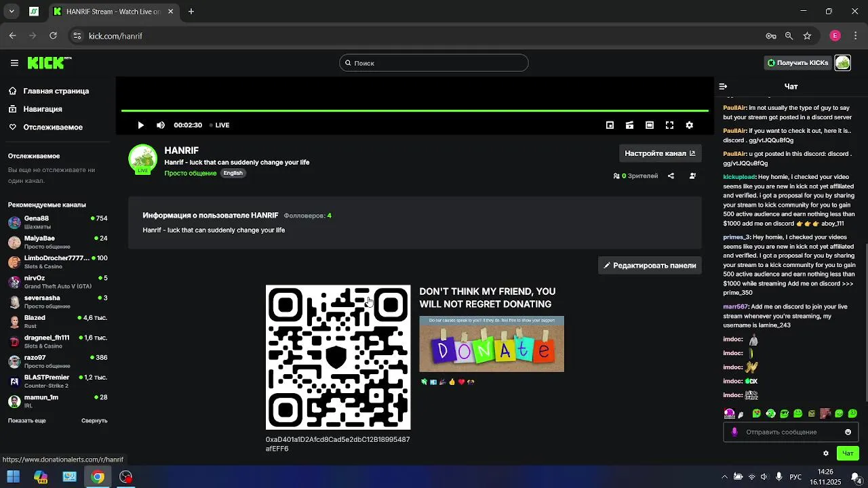Click the Chrome icon in the taskbar
Image resolution: width=868 pixels, height=488 pixels.
pos(98,477)
